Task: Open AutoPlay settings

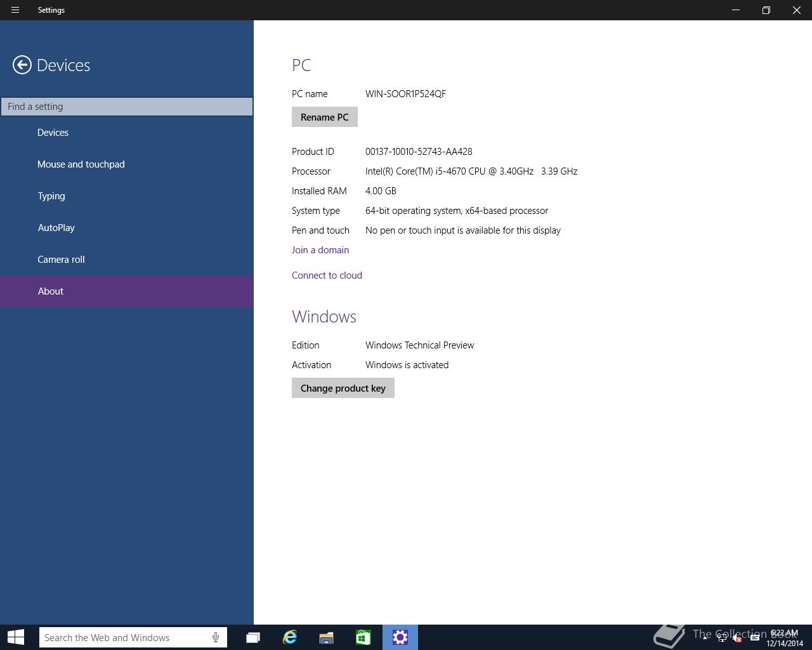Action: pyautogui.click(x=127, y=228)
